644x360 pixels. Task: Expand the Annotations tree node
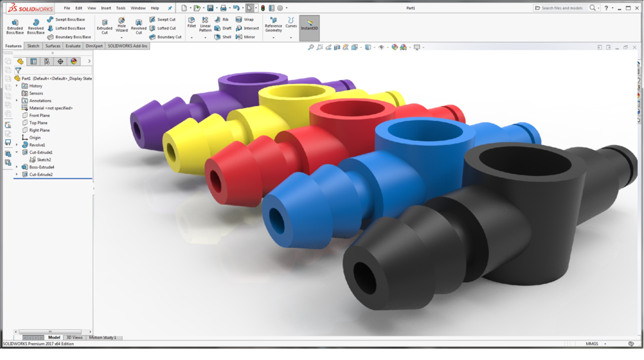tap(17, 100)
